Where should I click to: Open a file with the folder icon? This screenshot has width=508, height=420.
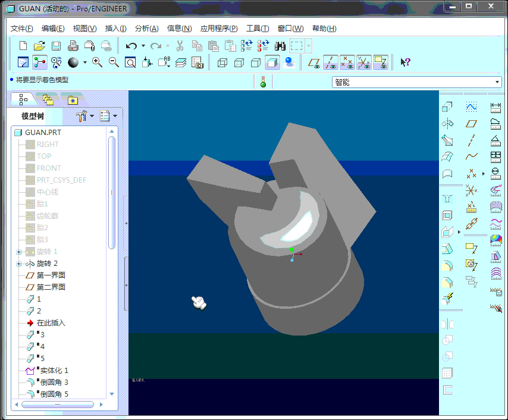click(39, 46)
